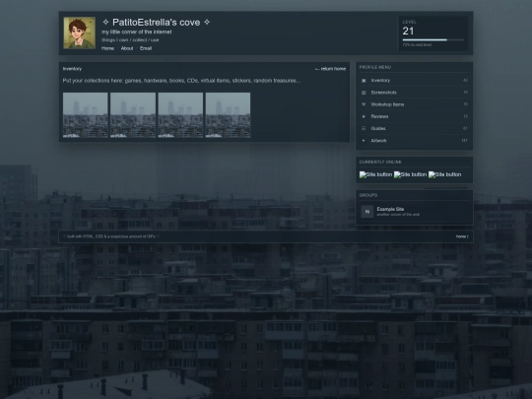
Task: Click the return home link
Action: pos(330,69)
